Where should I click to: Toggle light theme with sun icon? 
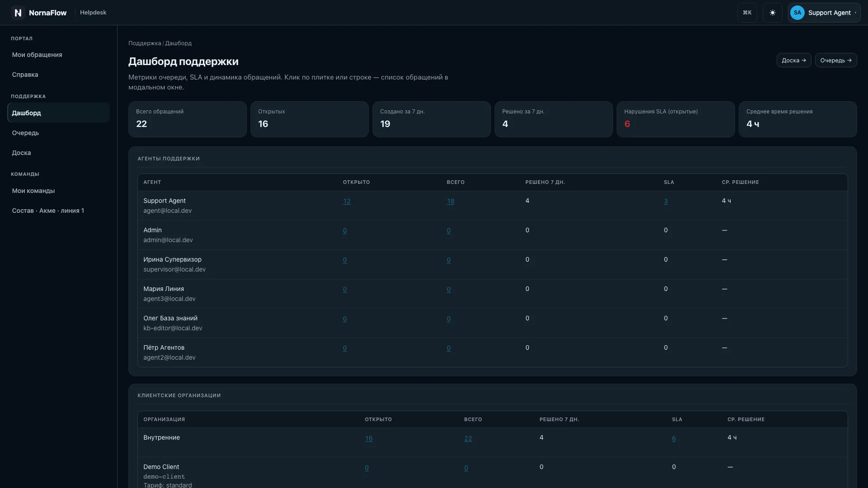(x=772, y=13)
